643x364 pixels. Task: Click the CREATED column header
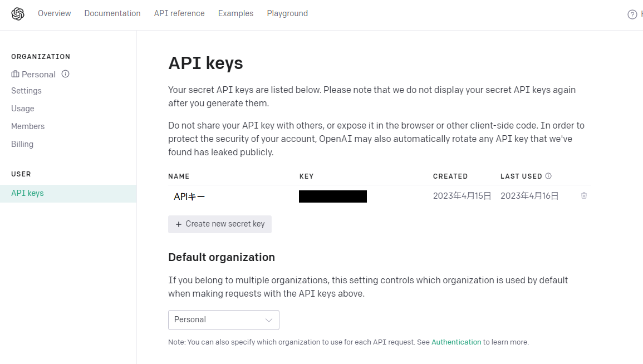pos(450,176)
